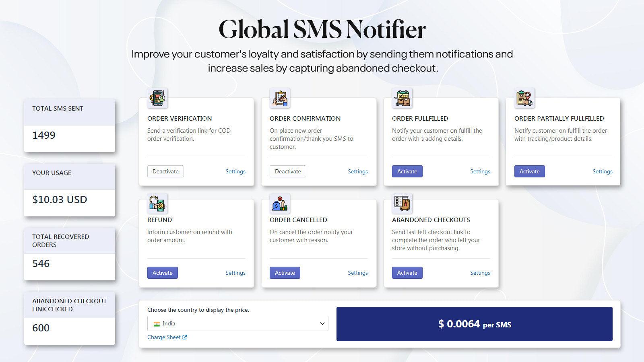
Task: Click the Order Verification phone icon
Action: [157, 98]
